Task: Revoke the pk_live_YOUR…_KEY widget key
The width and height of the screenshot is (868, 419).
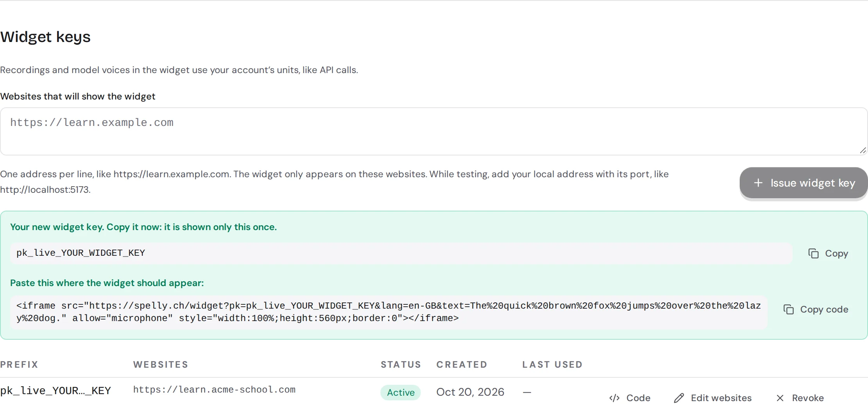Action: (x=800, y=398)
